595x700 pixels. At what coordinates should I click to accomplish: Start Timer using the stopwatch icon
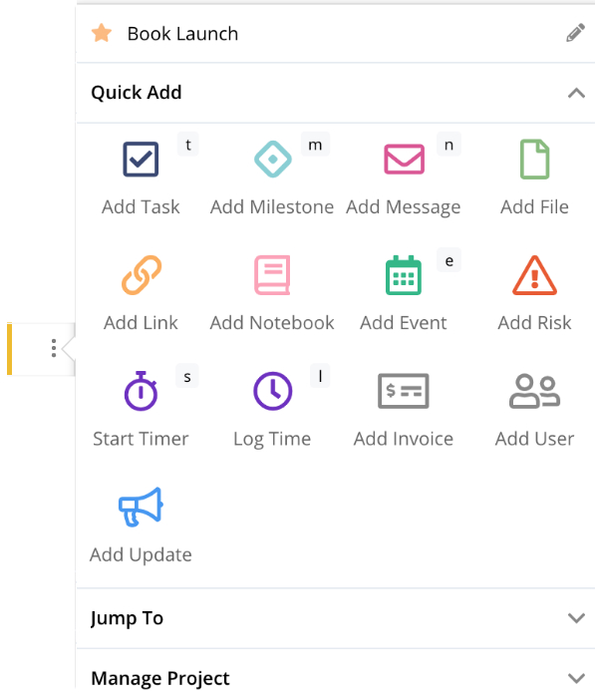[141, 391]
